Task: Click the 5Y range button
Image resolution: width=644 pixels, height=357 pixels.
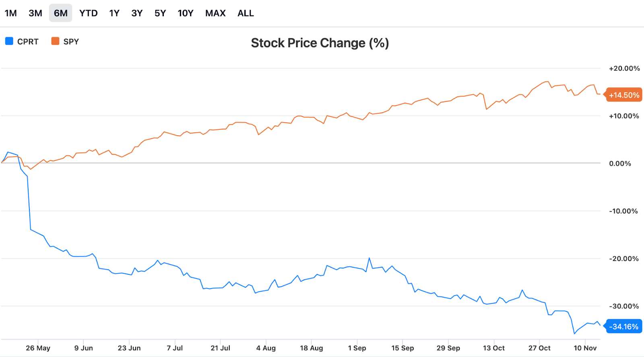Action: [x=160, y=13]
